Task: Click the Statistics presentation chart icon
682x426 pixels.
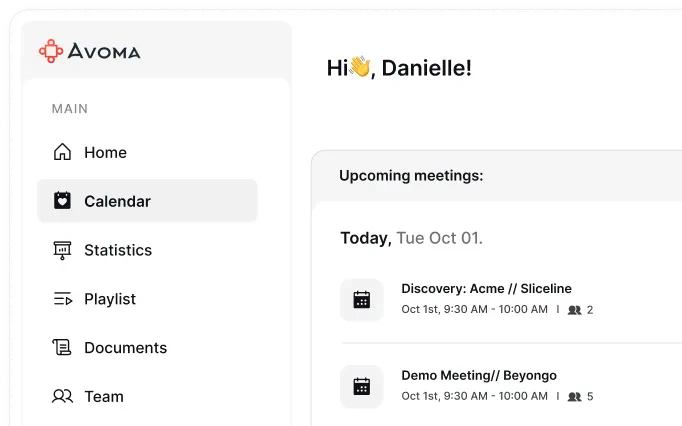Action: [62, 250]
